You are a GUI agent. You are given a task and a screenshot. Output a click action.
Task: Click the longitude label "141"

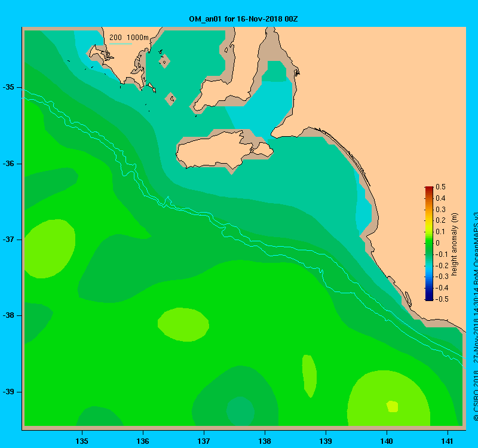point(448,441)
